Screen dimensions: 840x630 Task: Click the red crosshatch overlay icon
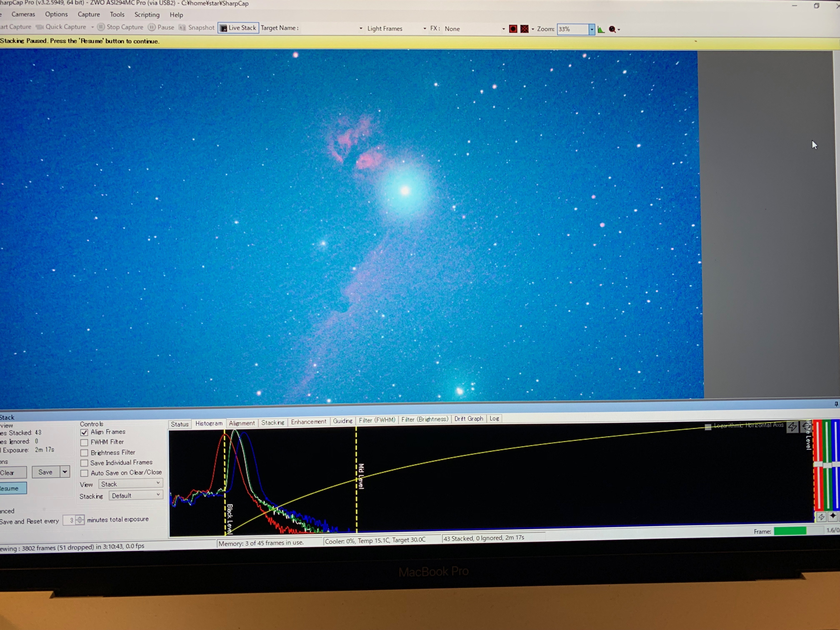coord(524,29)
